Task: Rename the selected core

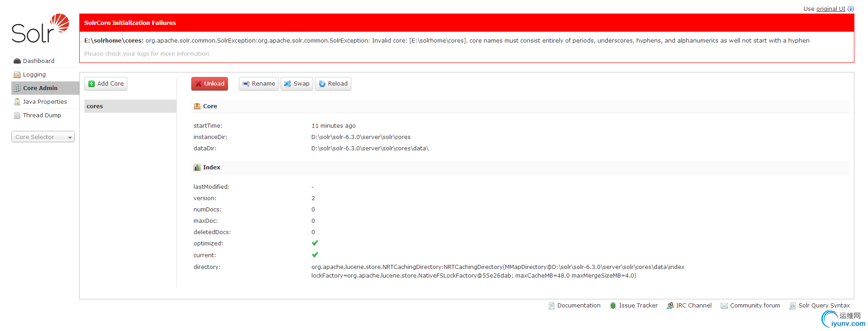Action: pos(259,84)
